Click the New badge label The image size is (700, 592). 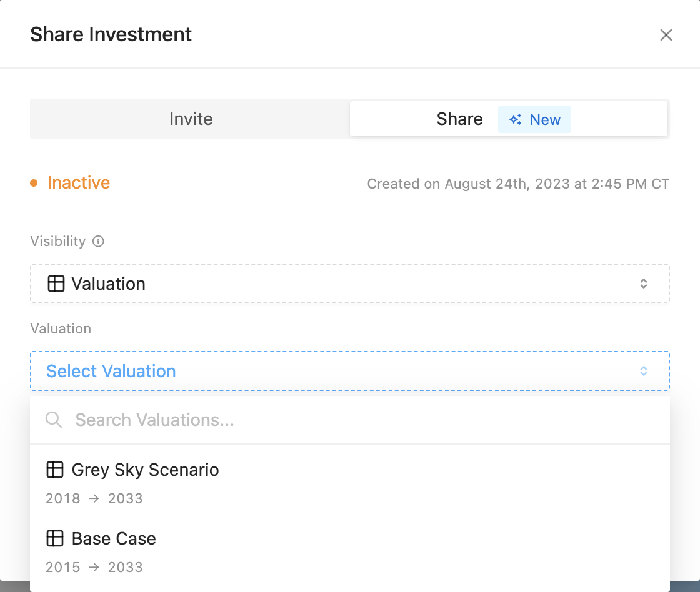tap(545, 120)
